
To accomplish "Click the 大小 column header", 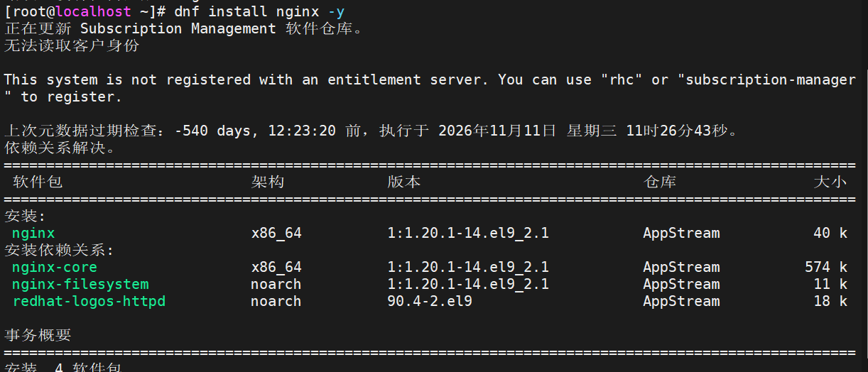I will coord(830,182).
